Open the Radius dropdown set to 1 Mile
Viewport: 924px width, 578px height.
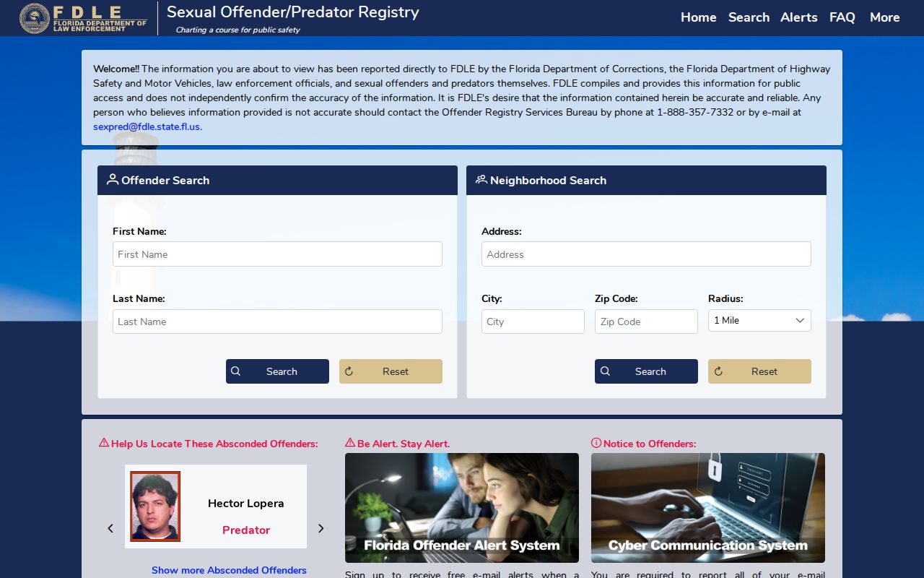point(759,321)
